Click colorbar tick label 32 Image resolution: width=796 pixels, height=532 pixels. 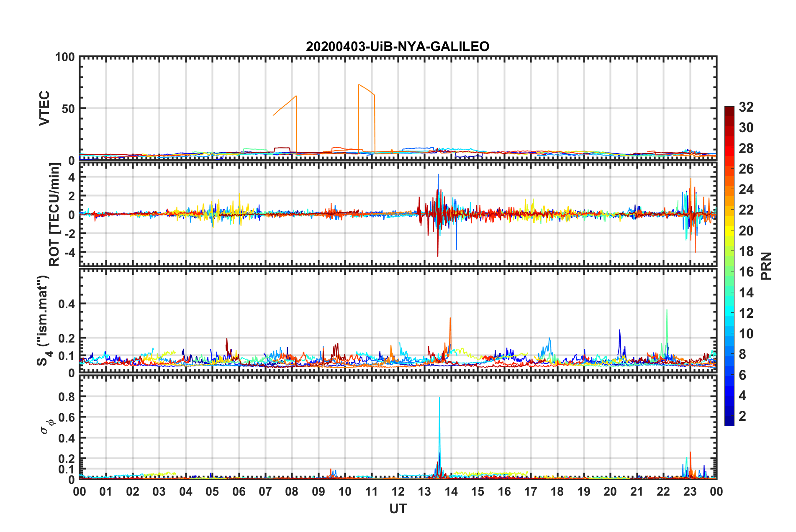click(746, 107)
